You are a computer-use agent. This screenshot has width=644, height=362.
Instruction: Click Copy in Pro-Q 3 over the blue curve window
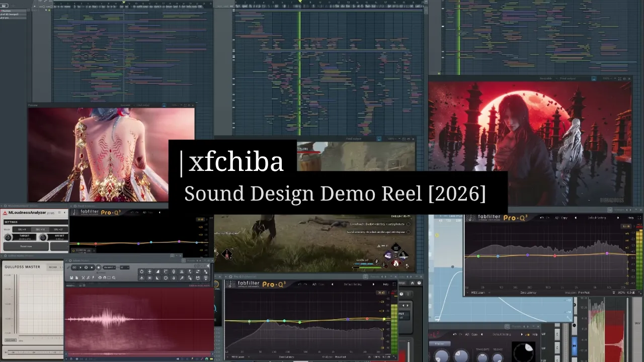click(564, 218)
